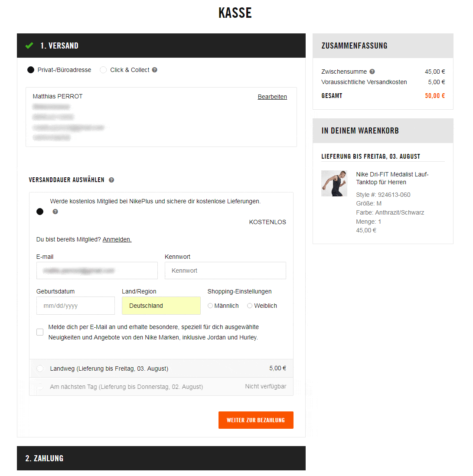The height and width of the screenshot is (476, 473).
Task: Open the Zwischensumme info icon
Action: click(x=372, y=72)
